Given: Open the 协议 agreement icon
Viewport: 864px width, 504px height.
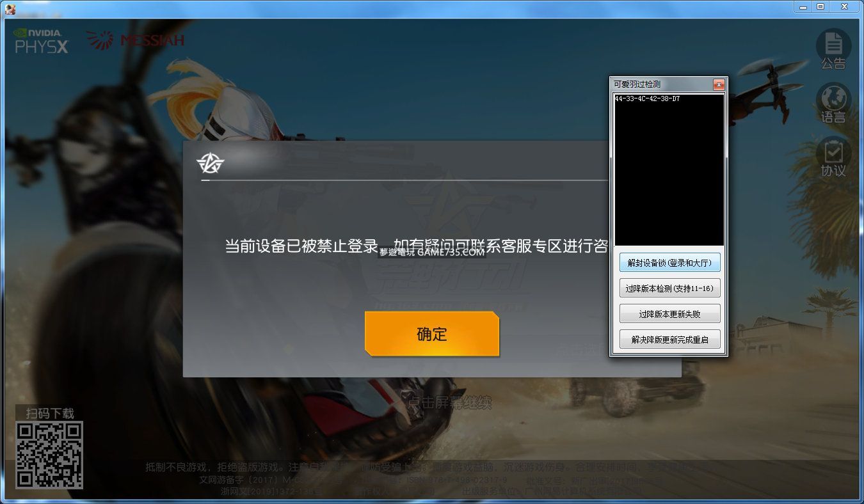Looking at the screenshot, I should (x=833, y=155).
